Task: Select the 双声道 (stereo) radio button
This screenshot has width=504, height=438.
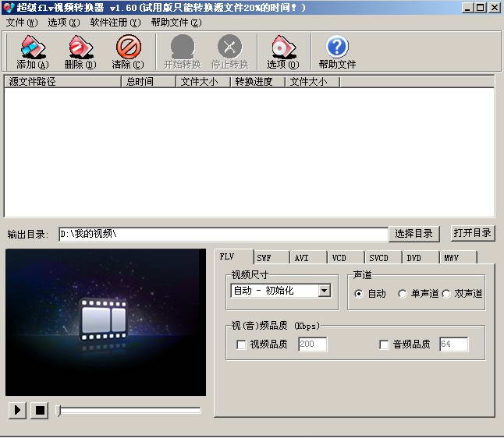Action: click(x=446, y=294)
